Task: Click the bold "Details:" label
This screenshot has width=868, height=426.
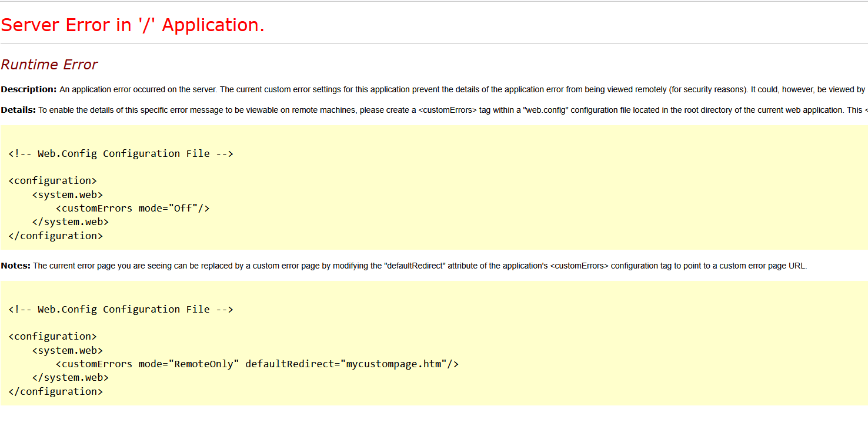Action: 18,110
